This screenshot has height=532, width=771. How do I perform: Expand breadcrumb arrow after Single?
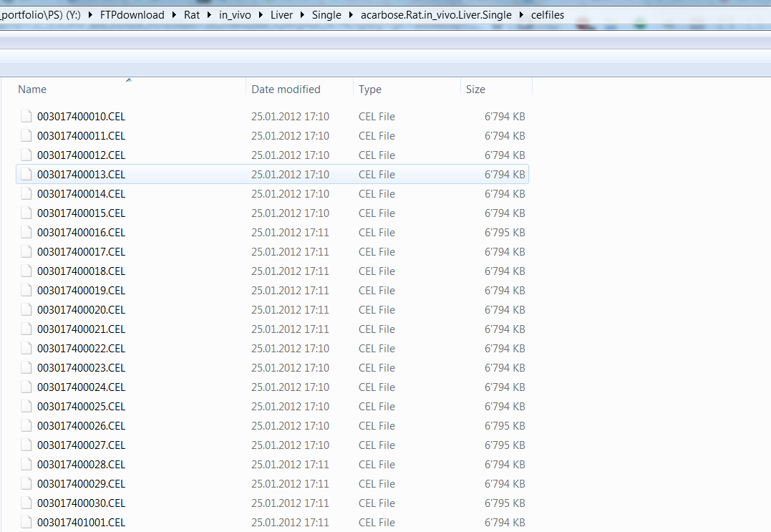pyautogui.click(x=351, y=15)
